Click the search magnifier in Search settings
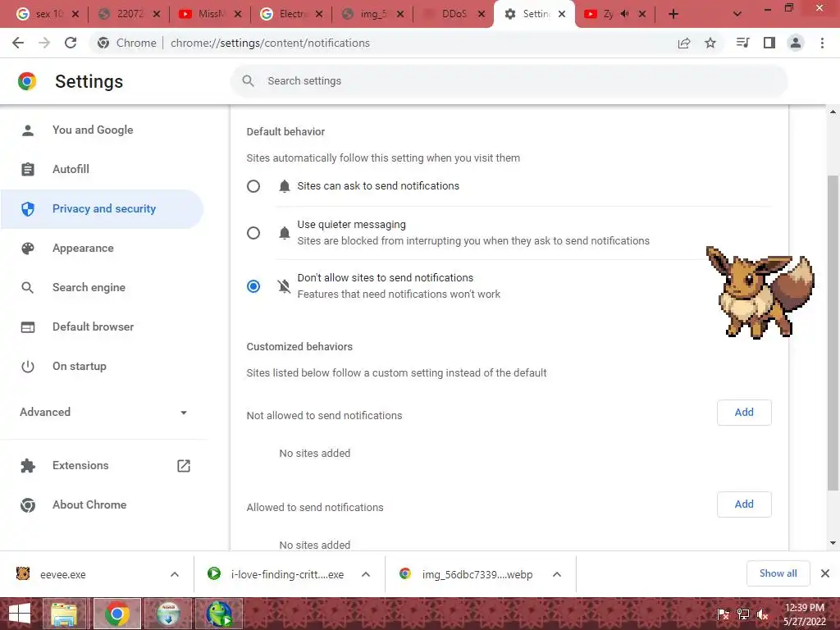Image resolution: width=840 pixels, height=630 pixels. point(248,81)
